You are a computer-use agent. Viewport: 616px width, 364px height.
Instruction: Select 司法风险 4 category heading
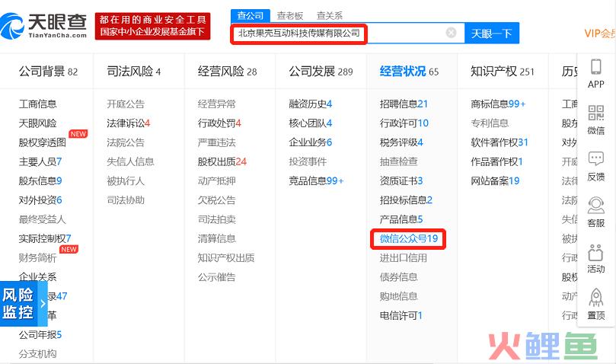pos(134,72)
